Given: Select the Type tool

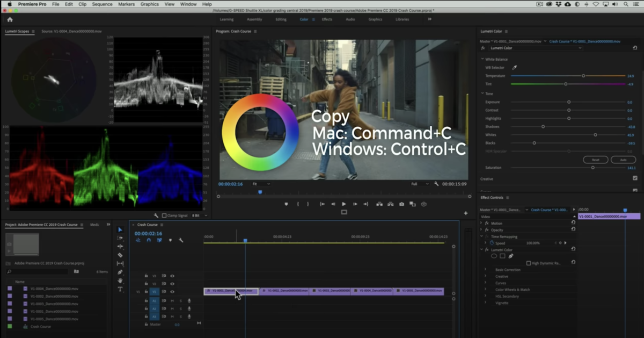Looking at the screenshot, I should (120, 289).
